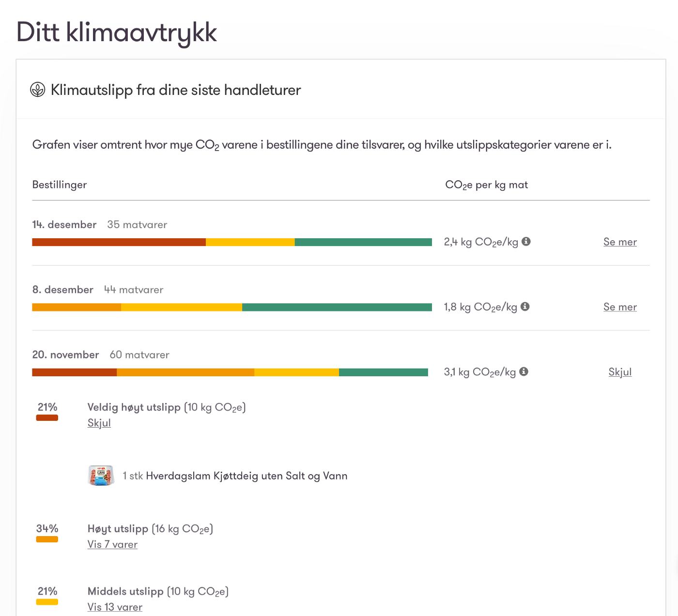Click the red 21% Veldig høyt swatch

click(47, 417)
